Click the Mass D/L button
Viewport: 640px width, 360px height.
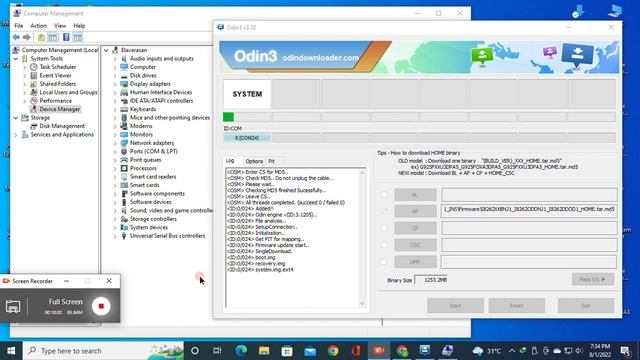point(593,280)
